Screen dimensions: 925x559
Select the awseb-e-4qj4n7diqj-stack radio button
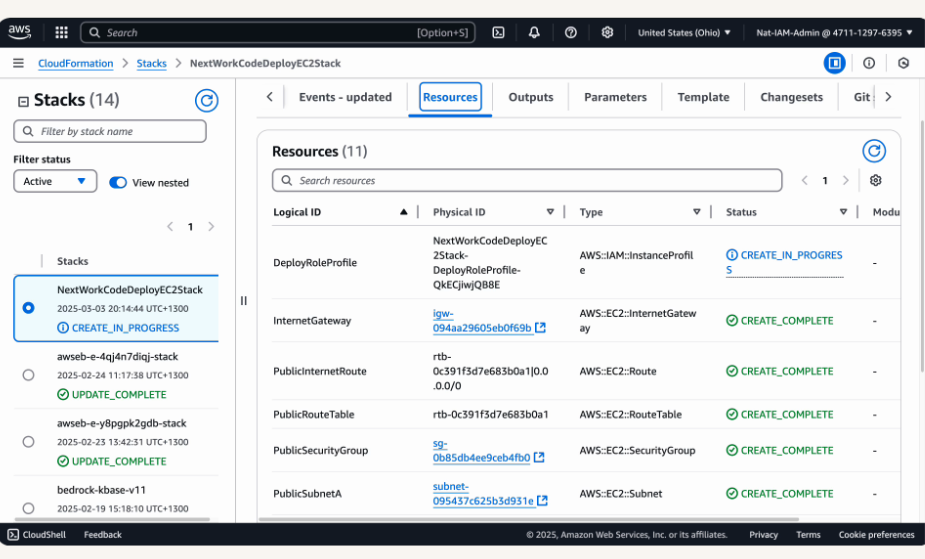coord(28,375)
